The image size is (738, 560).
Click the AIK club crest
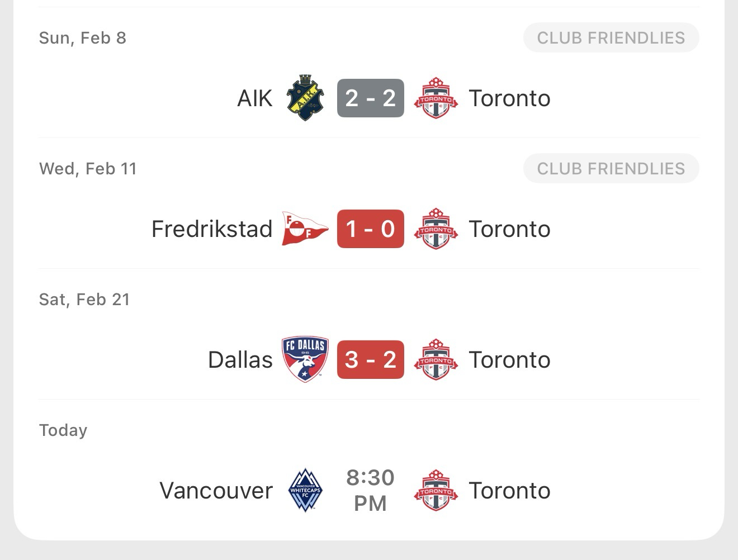point(305,98)
